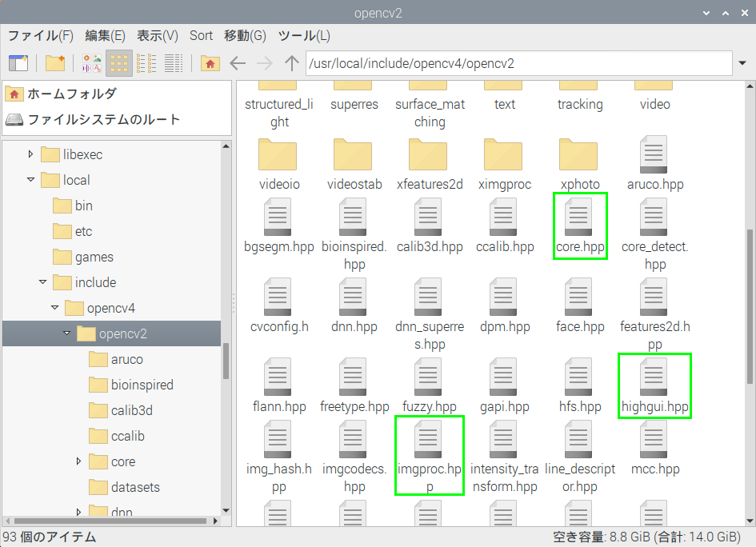The image size is (756, 547).
Task: Open the Sort menu
Action: [x=201, y=36]
